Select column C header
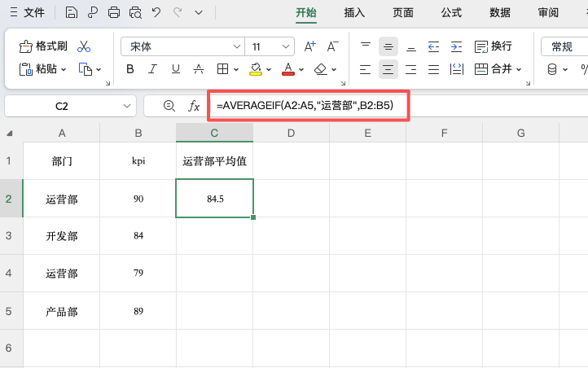Viewport: 588px width, 368px height. tap(214, 133)
